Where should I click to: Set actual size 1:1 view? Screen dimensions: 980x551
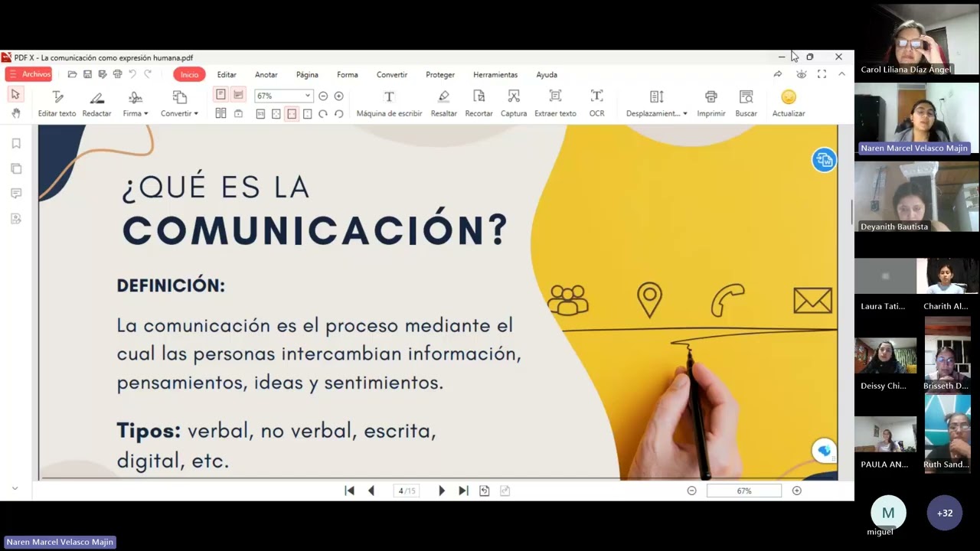coord(260,113)
